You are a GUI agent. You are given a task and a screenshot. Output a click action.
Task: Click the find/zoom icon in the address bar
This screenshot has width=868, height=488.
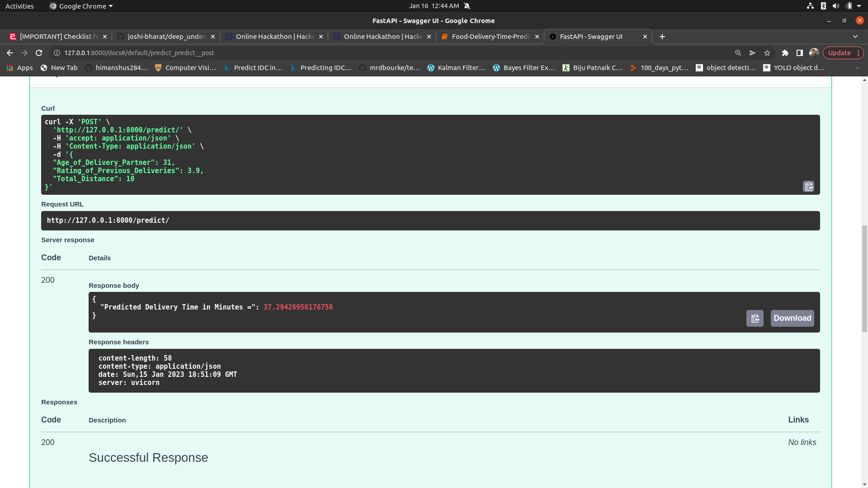[x=738, y=53]
